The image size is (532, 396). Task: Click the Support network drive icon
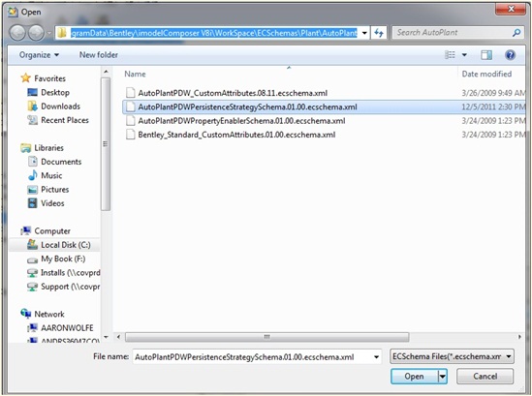[33, 287]
